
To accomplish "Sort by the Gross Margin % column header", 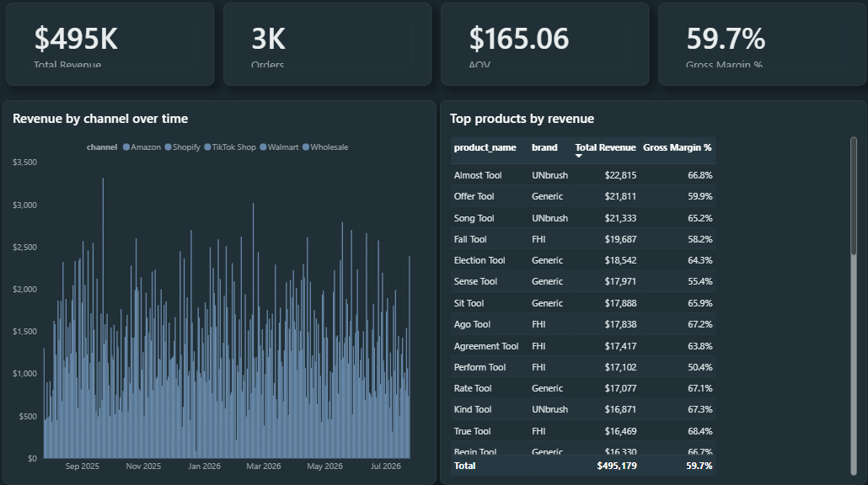I will [677, 147].
